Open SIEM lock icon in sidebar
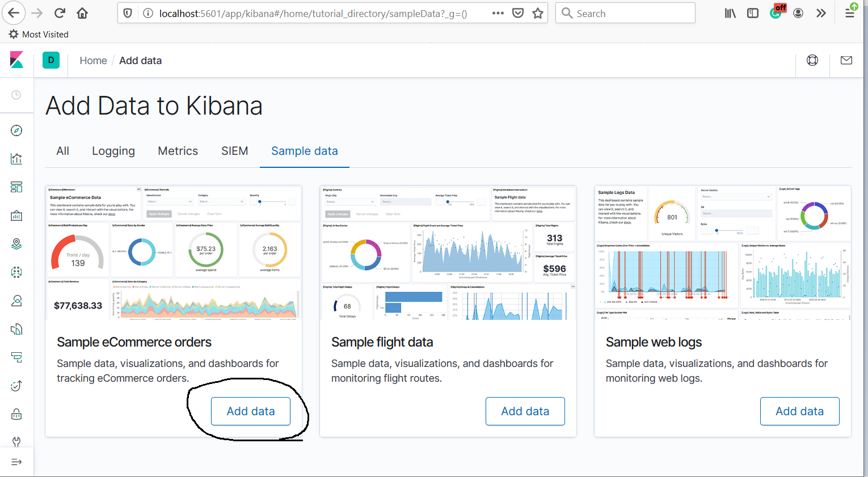Screen dimensions: 868x477 pyautogui.click(x=16, y=414)
